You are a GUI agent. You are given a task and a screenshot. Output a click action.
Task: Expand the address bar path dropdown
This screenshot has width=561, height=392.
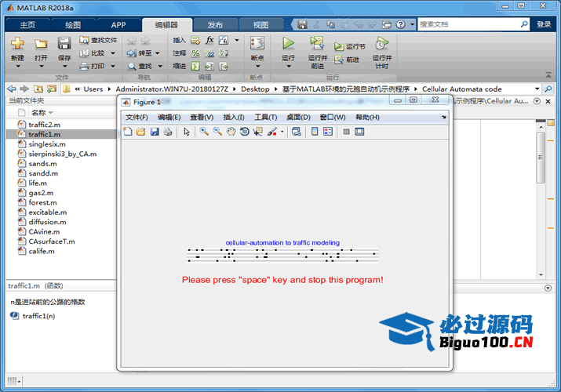[537, 89]
